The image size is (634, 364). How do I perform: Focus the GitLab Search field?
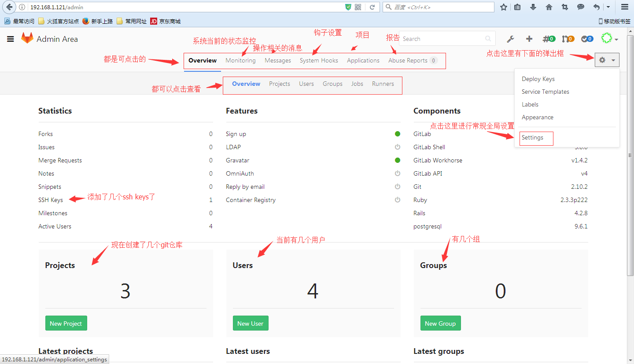click(x=442, y=39)
